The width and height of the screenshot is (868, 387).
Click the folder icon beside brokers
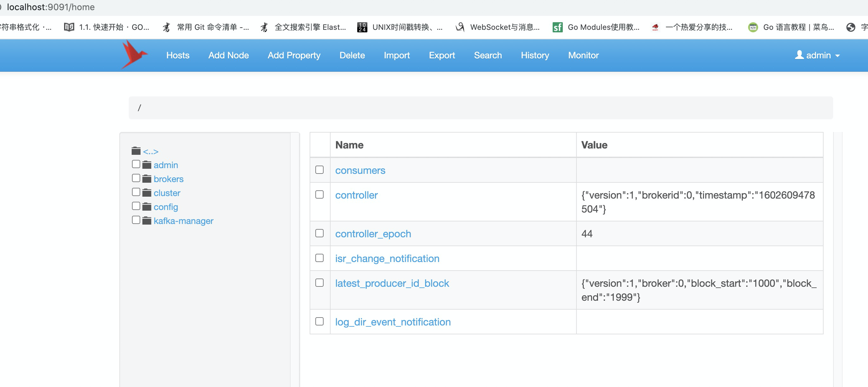point(147,179)
